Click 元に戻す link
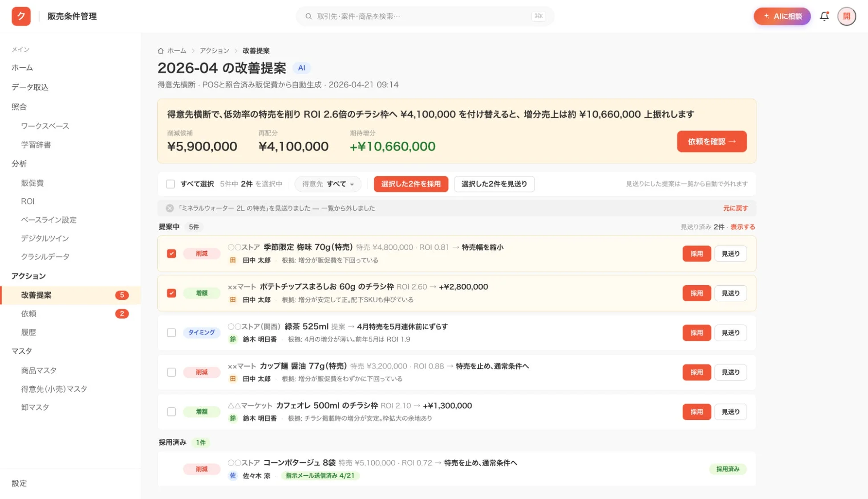Viewport: 868px width, 499px height. [x=735, y=209]
